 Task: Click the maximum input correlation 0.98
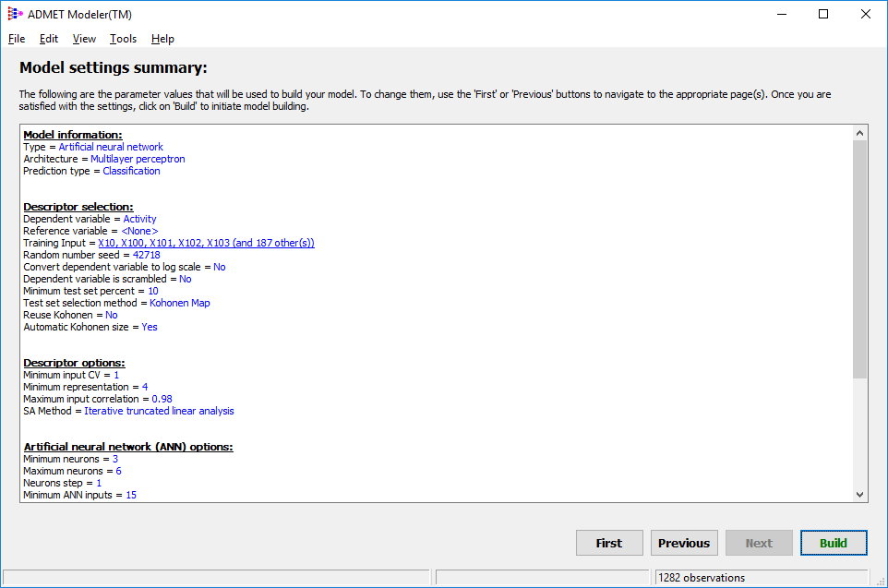pyautogui.click(x=162, y=399)
